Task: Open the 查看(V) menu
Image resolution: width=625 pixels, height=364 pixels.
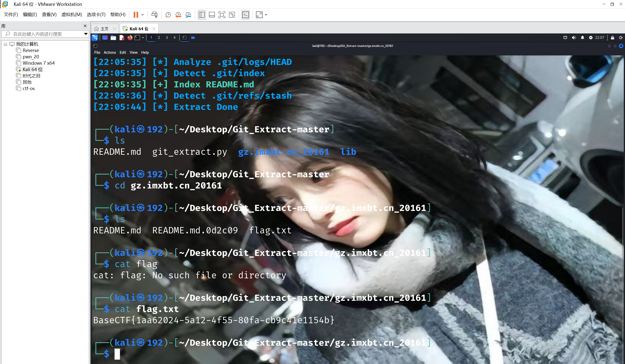Action: 49,15
